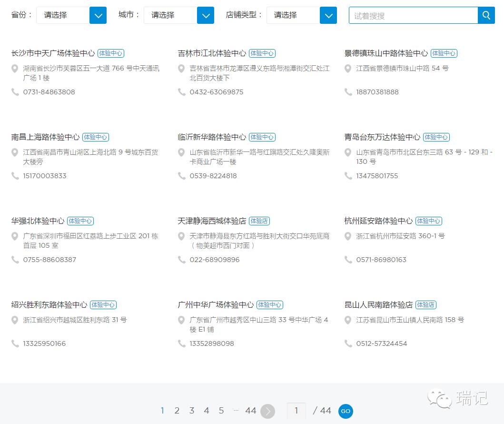Click the search magnifier icon
Screen dimensions: 504x424
[x=486, y=15]
